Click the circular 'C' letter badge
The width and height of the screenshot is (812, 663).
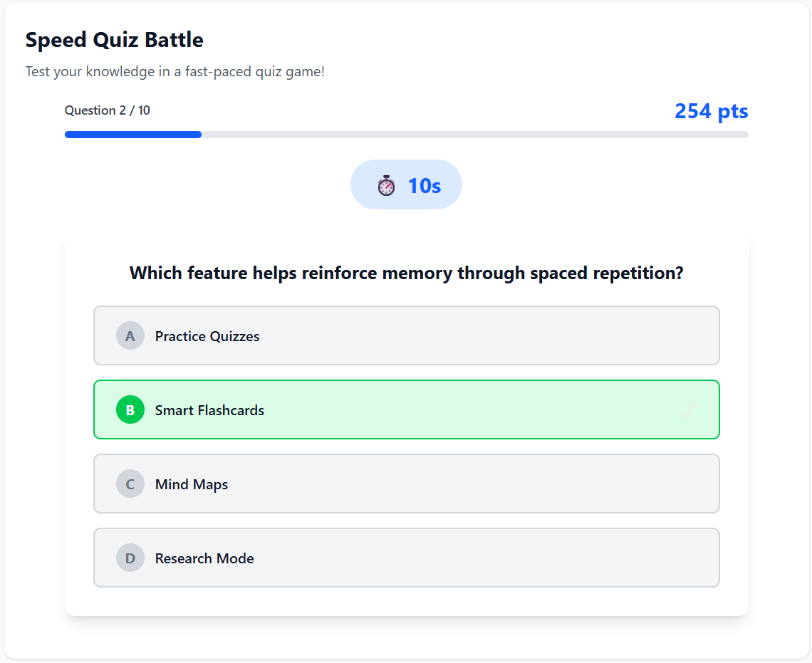click(130, 484)
